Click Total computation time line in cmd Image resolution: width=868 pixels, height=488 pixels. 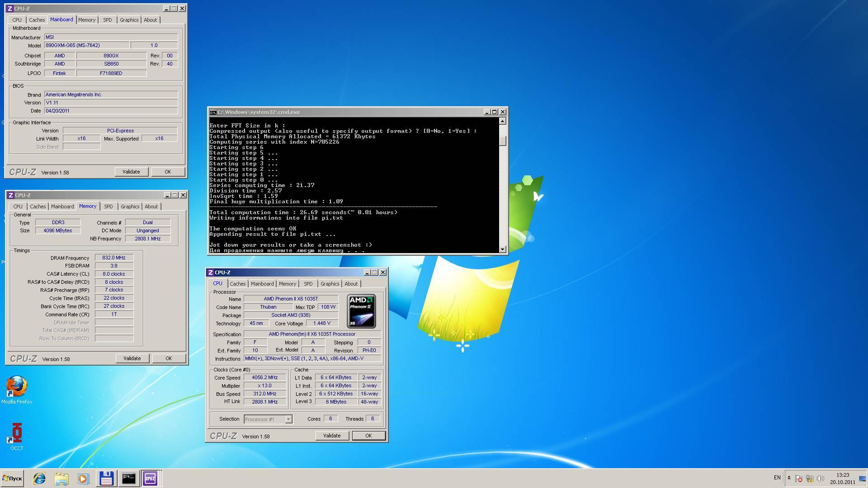[x=303, y=212]
